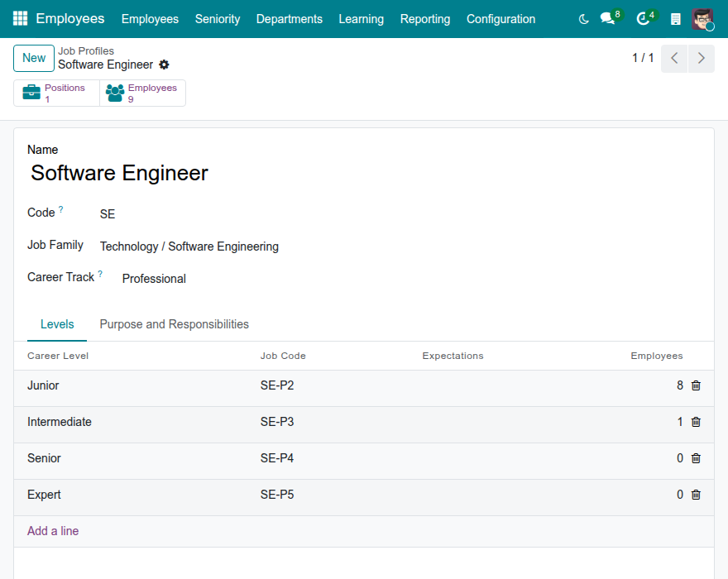Screen dimensions: 728x579
Task: Open the Reporting menu
Action: click(x=425, y=19)
